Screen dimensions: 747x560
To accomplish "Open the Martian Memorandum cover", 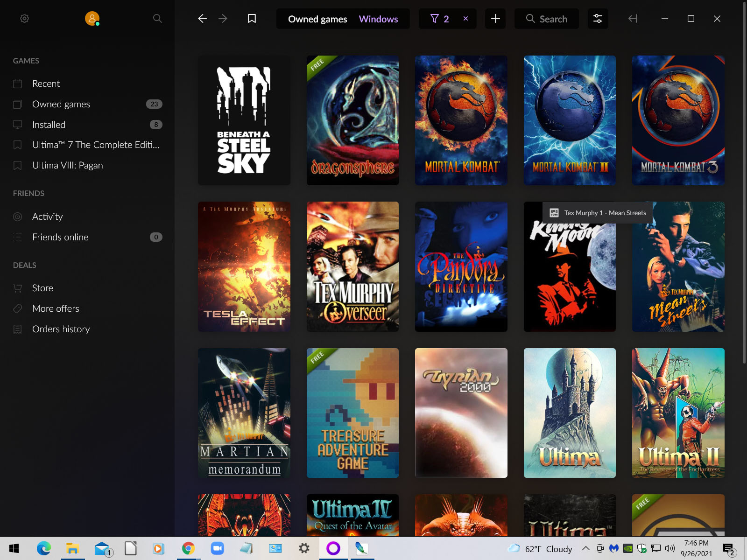I will pyautogui.click(x=244, y=413).
